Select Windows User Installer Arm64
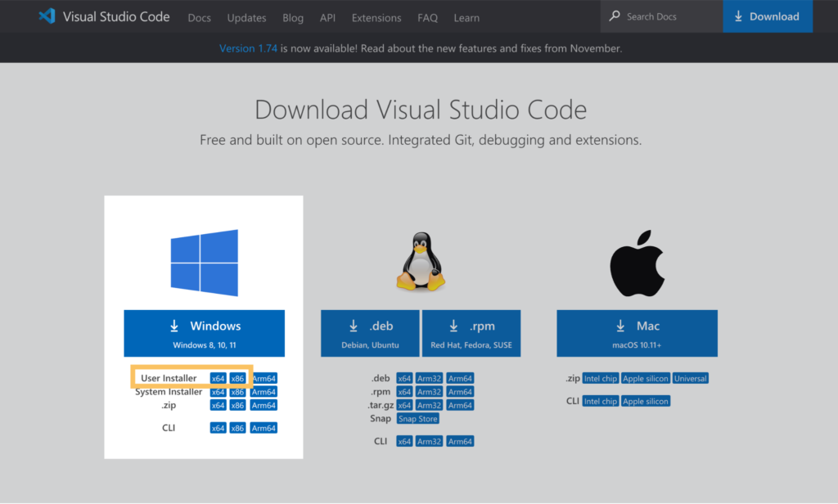The width and height of the screenshot is (838, 504). point(264,378)
